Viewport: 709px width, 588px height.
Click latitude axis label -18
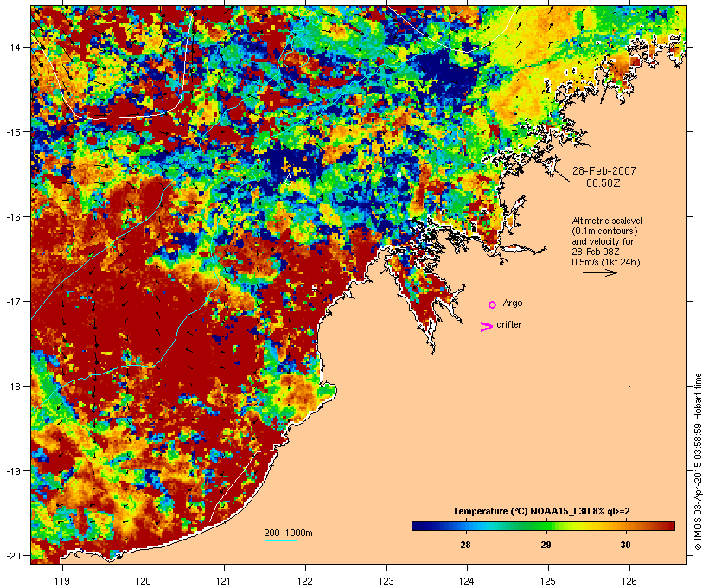[x=12, y=387]
